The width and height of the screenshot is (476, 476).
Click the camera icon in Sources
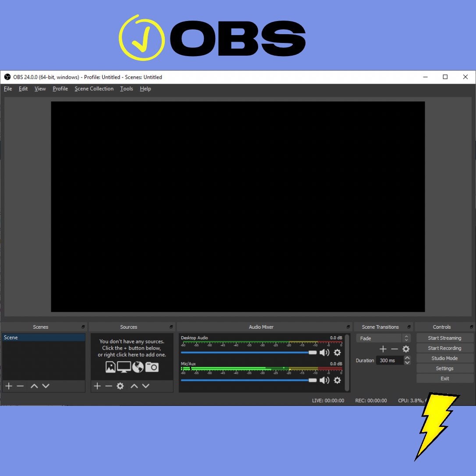pyautogui.click(x=152, y=367)
